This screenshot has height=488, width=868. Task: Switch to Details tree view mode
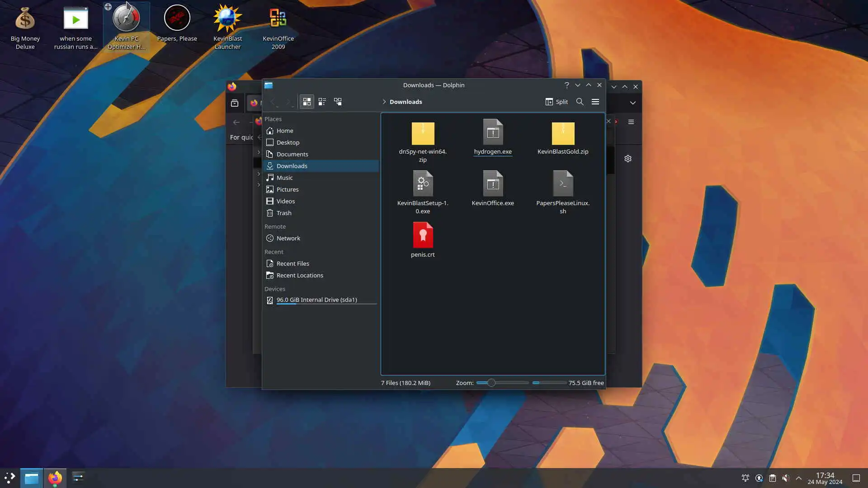tap(338, 102)
